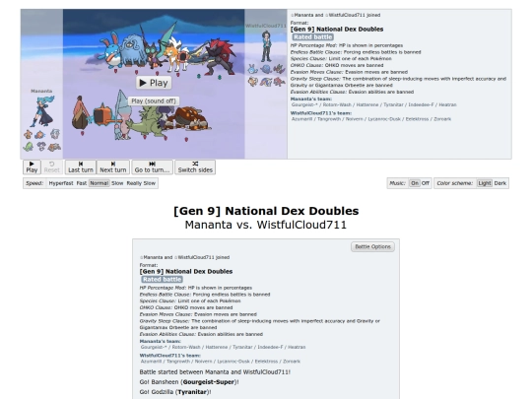The height and width of the screenshot is (399, 532).
Task: Advance with the Next turn button
Action: [113, 167]
